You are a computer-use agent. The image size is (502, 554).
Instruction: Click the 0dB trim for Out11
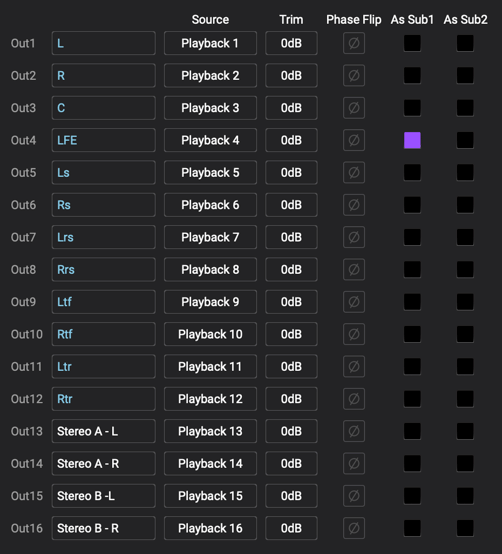pos(291,366)
